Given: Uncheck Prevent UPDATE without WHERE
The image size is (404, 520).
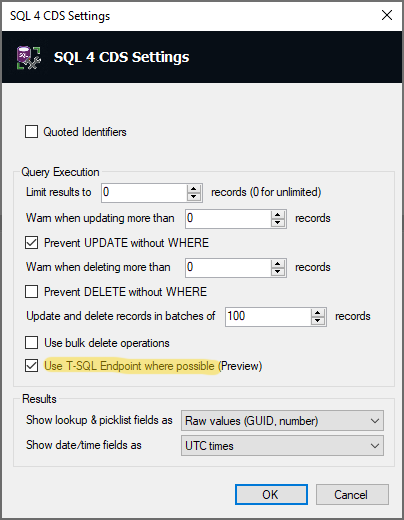Looking at the screenshot, I should [31, 243].
